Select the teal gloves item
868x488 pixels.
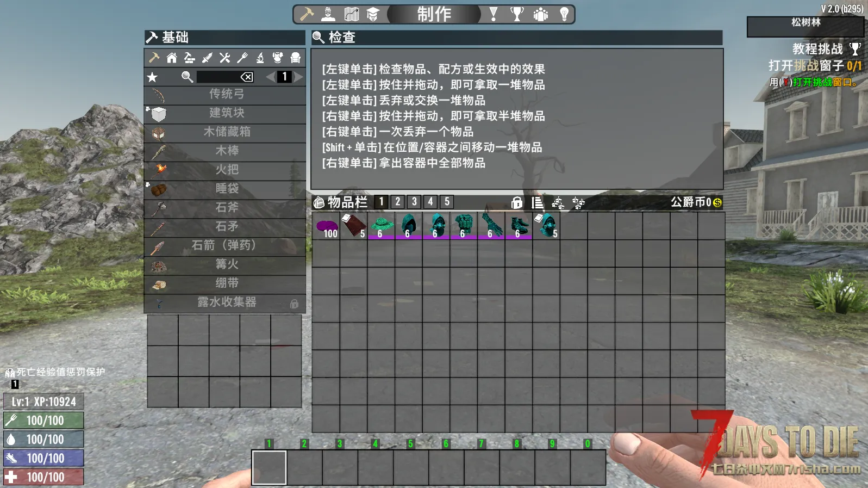[491, 226]
